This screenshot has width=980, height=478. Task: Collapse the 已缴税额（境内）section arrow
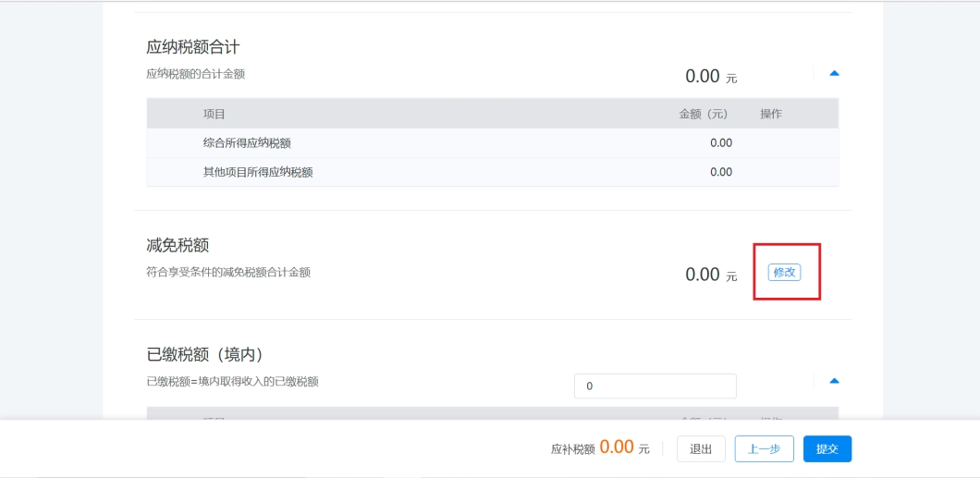click(834, 381)
